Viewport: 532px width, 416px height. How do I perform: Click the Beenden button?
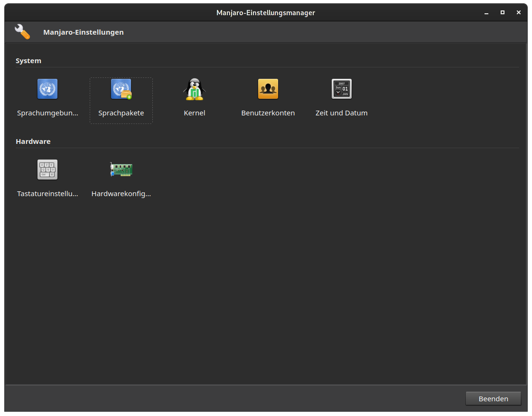[x=493, y=399]
